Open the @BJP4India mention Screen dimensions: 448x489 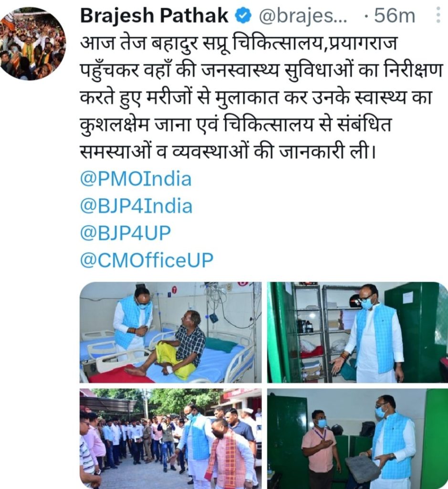tap(136, 206)
